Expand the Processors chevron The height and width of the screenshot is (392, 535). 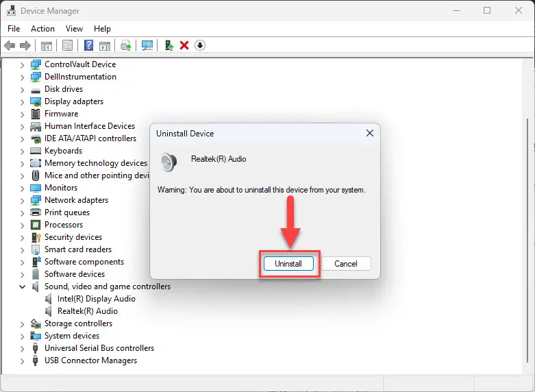(22, 225)
